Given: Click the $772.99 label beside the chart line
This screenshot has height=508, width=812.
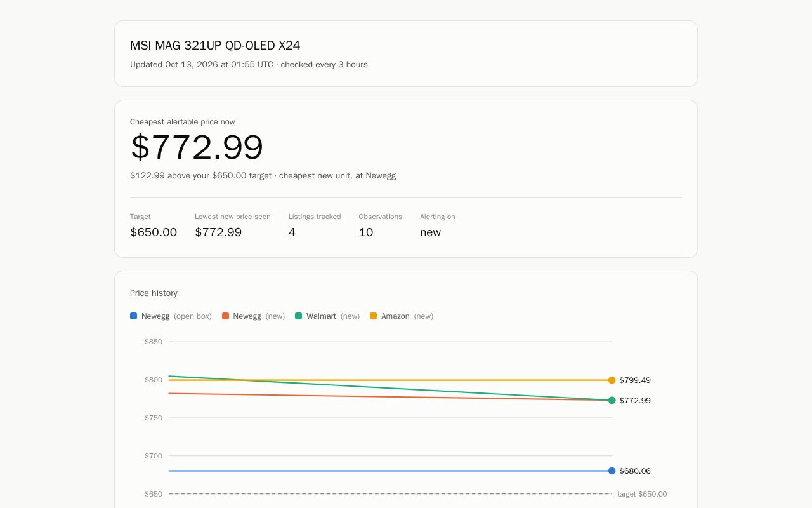Looking at the screenshot, I should pos(635,401).
